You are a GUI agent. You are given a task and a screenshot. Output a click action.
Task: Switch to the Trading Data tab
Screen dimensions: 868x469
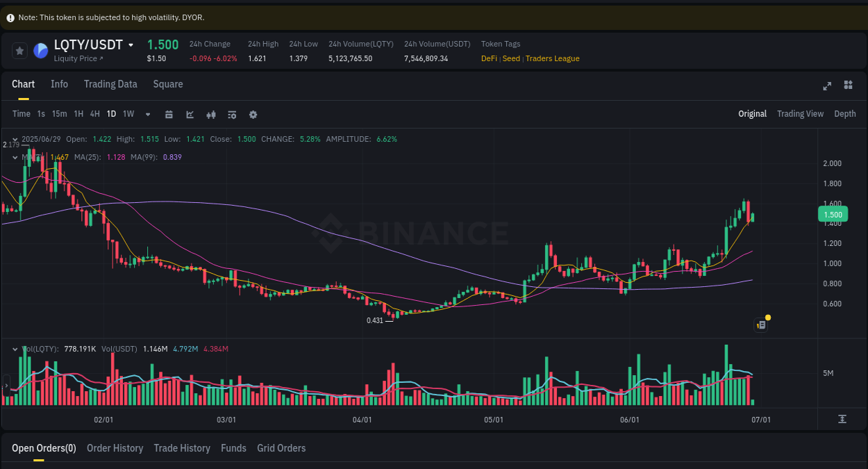[x=110, y=83]
